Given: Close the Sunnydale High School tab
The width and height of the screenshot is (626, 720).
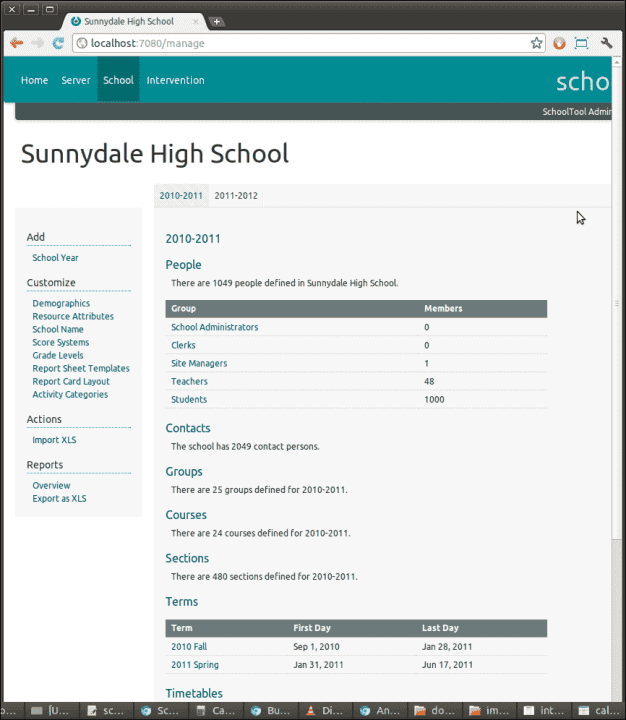Looking at the screenshot, I should pos(196,22).
